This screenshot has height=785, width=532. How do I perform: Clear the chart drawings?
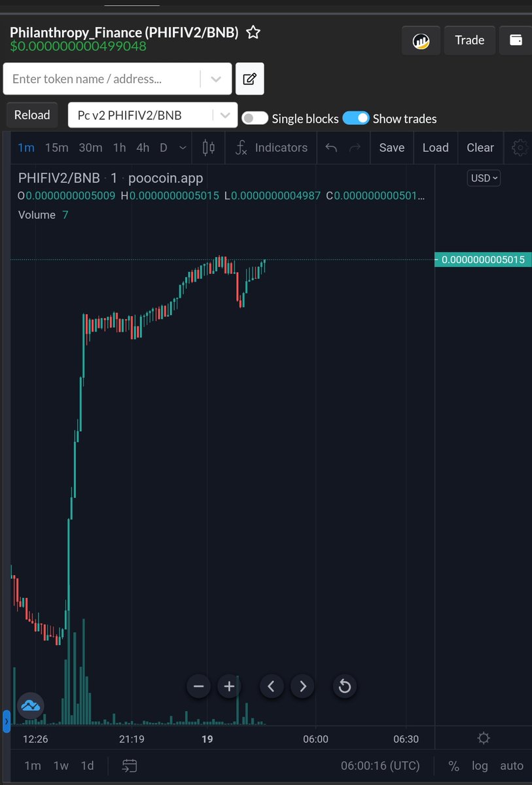coord(480,148)
